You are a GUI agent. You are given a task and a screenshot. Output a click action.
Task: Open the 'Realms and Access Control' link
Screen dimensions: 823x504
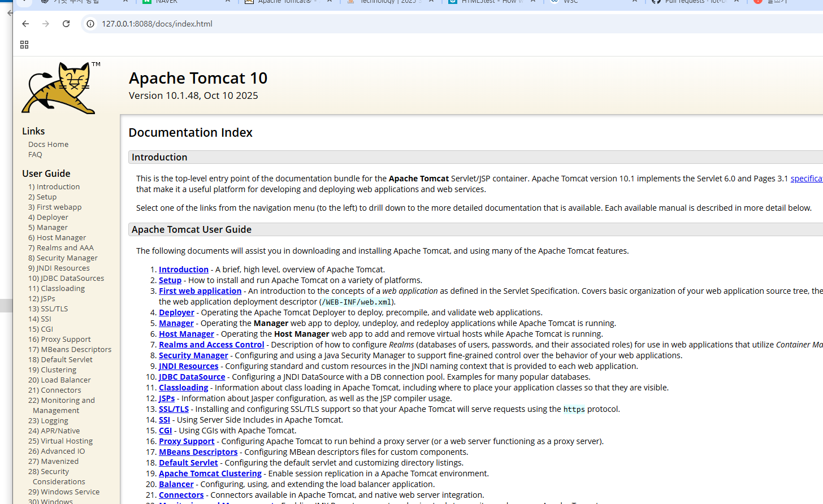211,345
